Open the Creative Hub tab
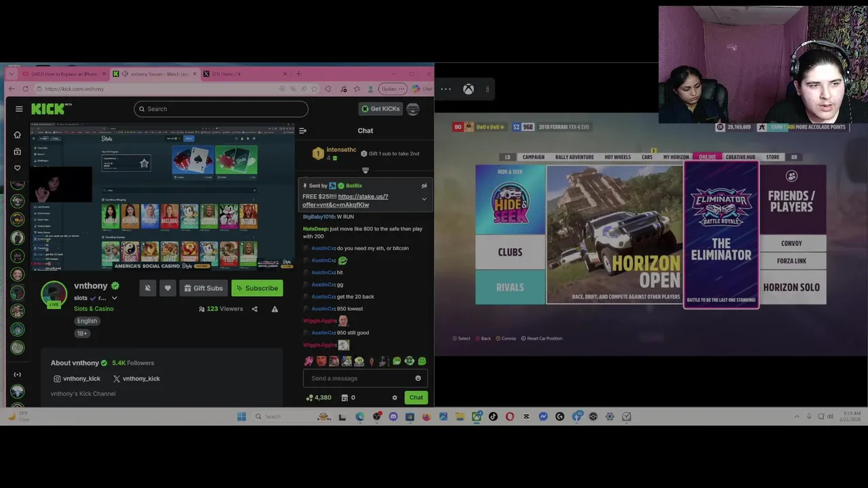 tap(741, 157)
